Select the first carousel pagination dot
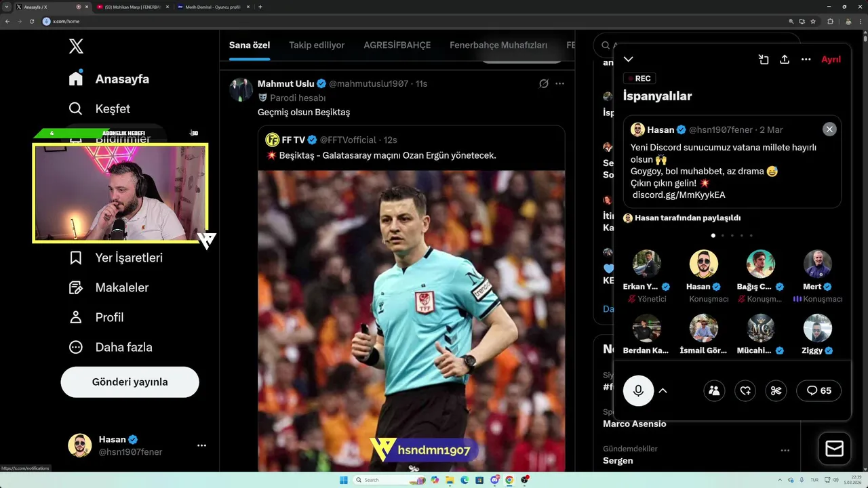Screen dimensions: 868x488 713,236
